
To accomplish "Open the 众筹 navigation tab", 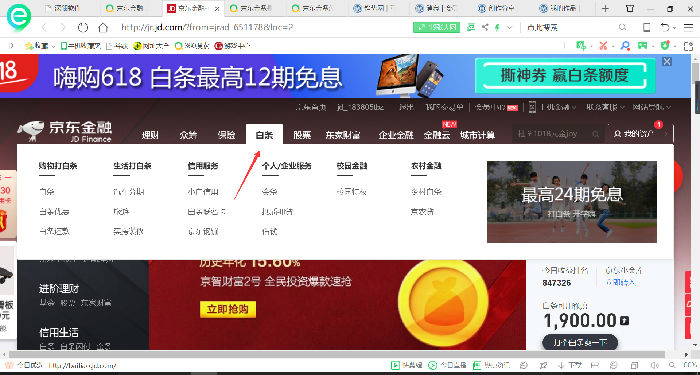I will click(x=188, y=135).
